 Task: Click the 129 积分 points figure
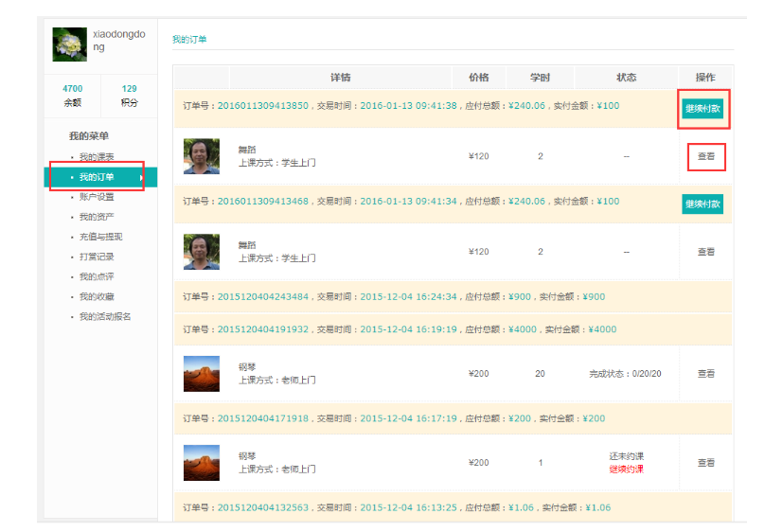tap(129, 89)
